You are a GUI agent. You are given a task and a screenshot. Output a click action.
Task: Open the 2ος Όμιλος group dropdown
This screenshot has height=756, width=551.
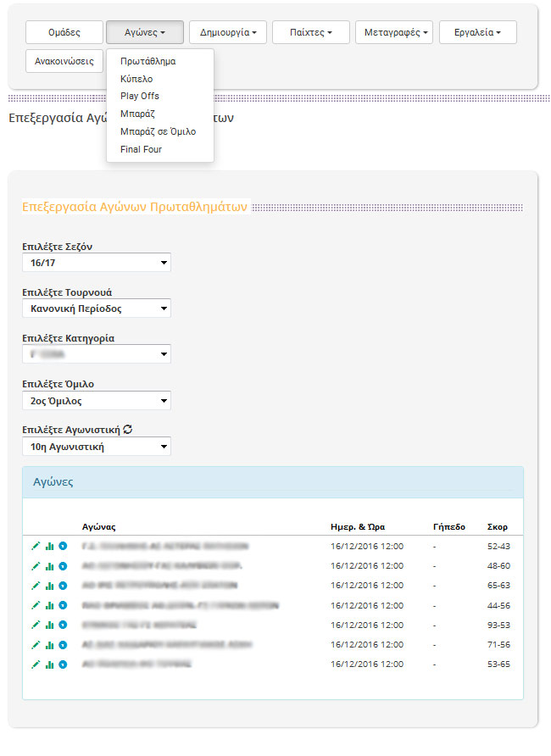point(97,400)
